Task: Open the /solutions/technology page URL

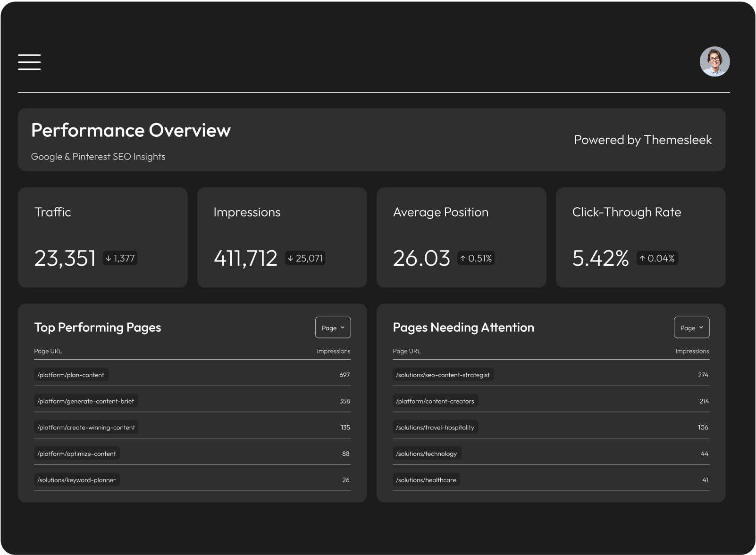Action: click(427, 454)
